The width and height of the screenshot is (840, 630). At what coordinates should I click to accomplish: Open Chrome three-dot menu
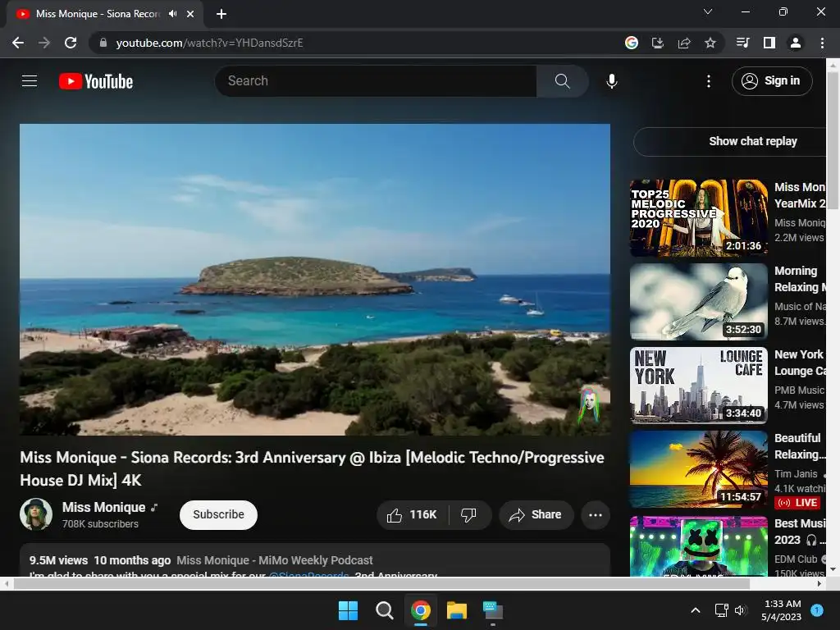[x=822, y=43]
